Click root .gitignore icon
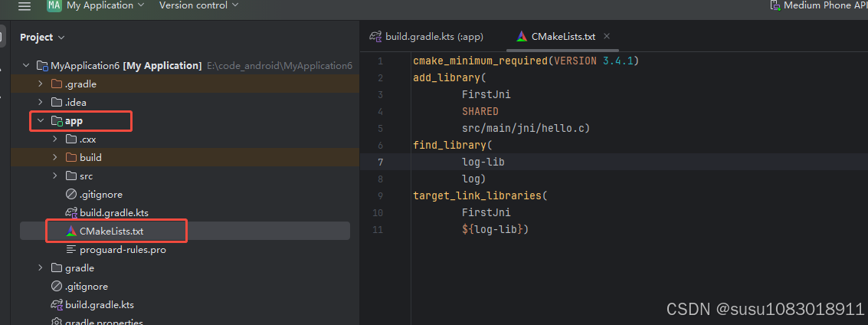 coord(57,287)
